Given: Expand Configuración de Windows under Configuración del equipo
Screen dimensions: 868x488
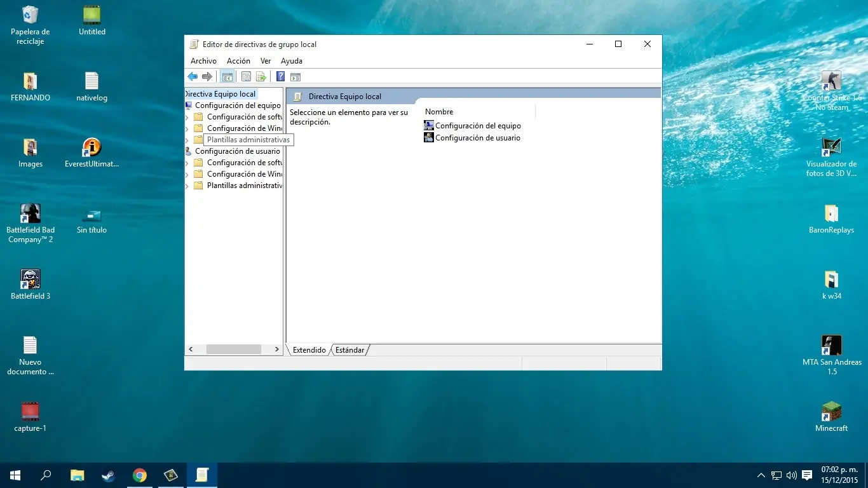Looking at the screenshot, I should pyautogui.click(x=187, y=128).
